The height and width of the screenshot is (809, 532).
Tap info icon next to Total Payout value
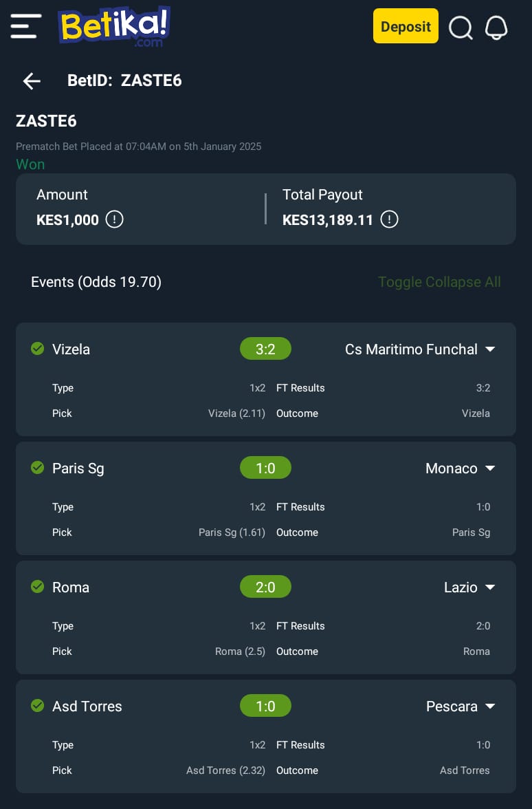[389, 219]
